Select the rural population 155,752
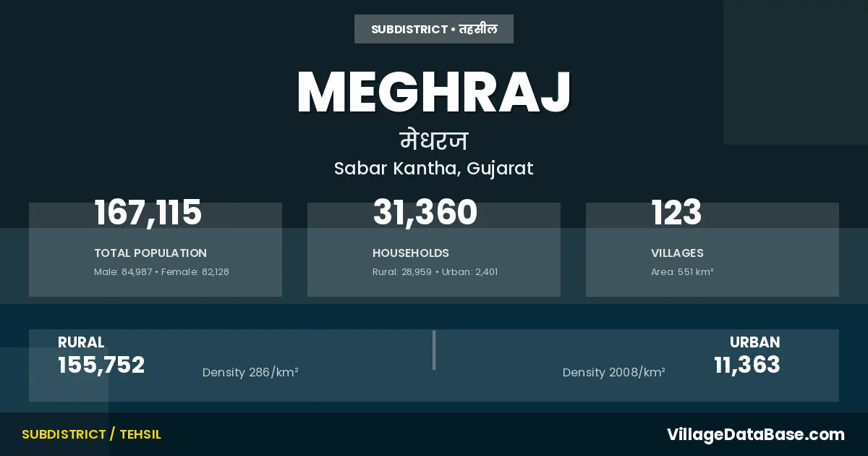 [x=101, y=366]
